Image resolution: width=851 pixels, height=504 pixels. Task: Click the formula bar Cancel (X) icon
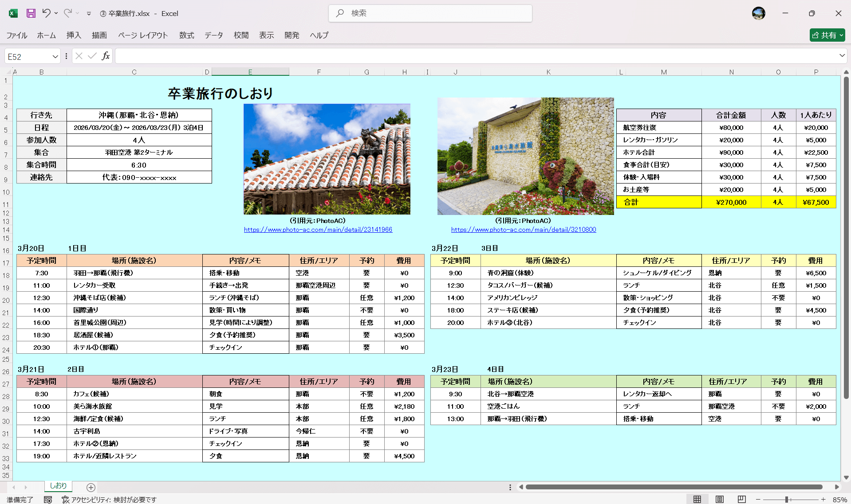79,56
